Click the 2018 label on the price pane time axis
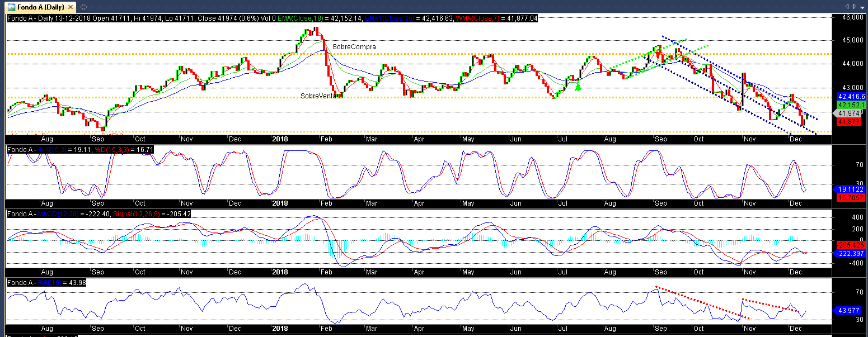 point(280,139)
